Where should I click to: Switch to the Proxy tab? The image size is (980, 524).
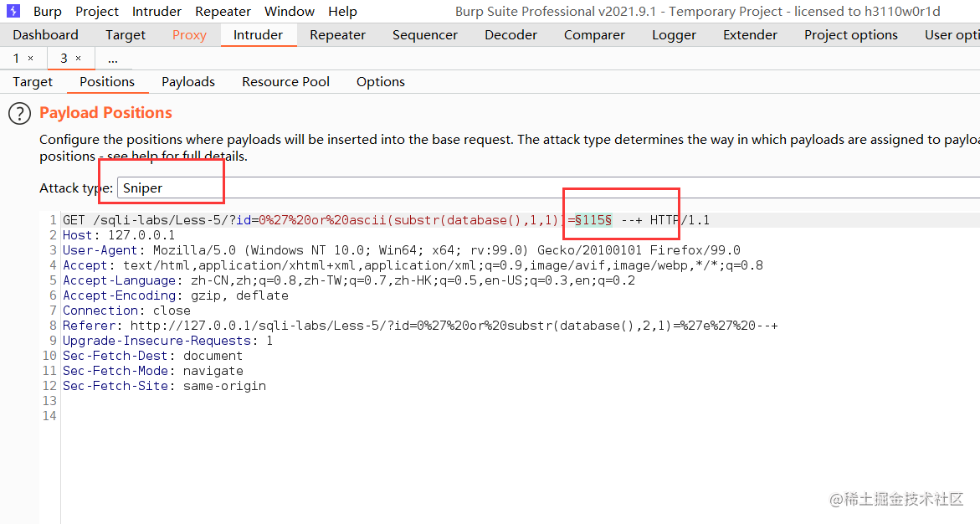(189, 35)
